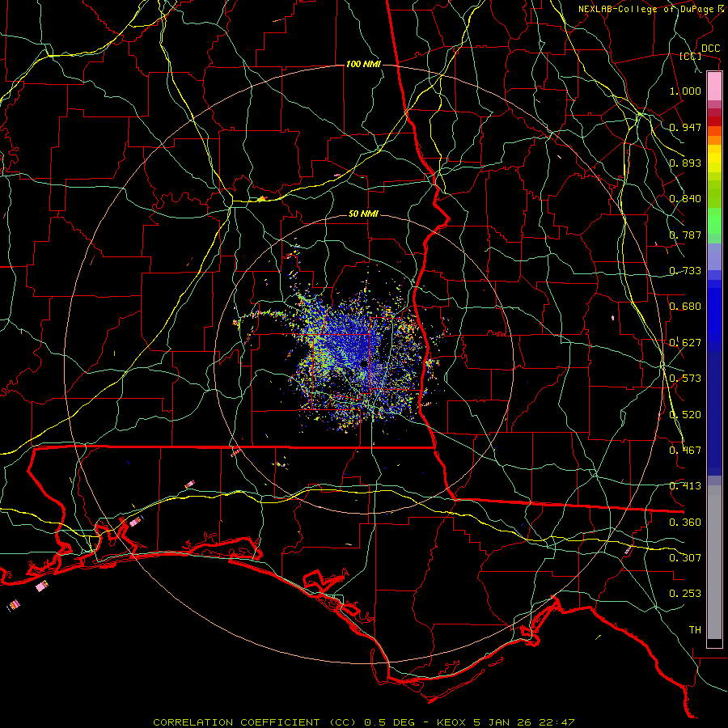This screenshot has height=728, width=728.
Task: Click the 0.307 scale value
Action: click(685, 558)
